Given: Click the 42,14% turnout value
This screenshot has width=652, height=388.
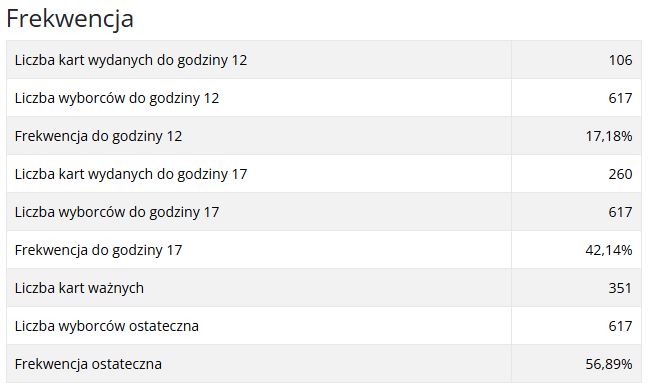Looking at the screenshot, I should point(609,250).
